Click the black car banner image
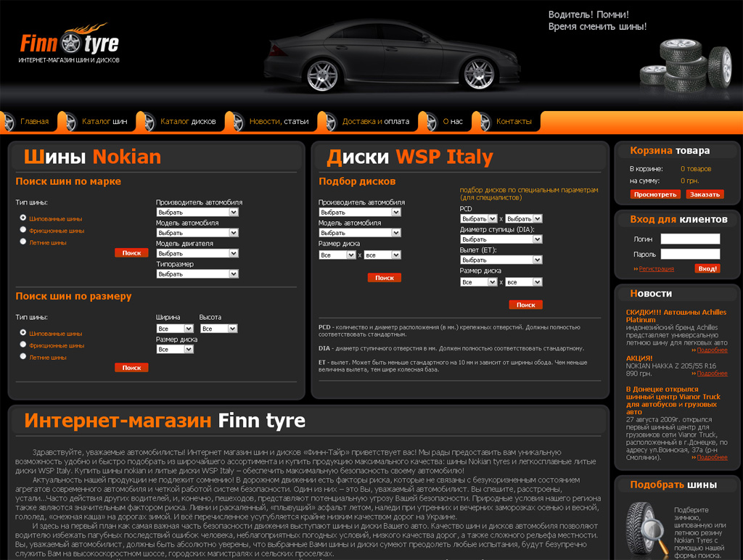 point(392,56)
